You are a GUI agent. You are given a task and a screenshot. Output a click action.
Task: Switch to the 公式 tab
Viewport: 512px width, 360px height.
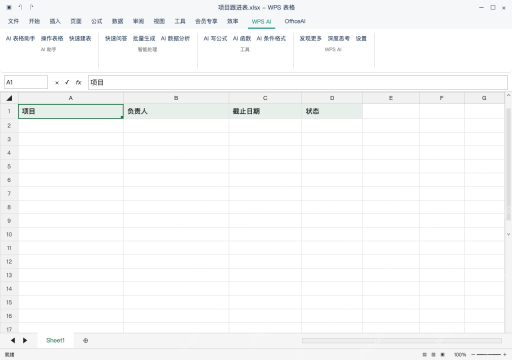[97, 21]
